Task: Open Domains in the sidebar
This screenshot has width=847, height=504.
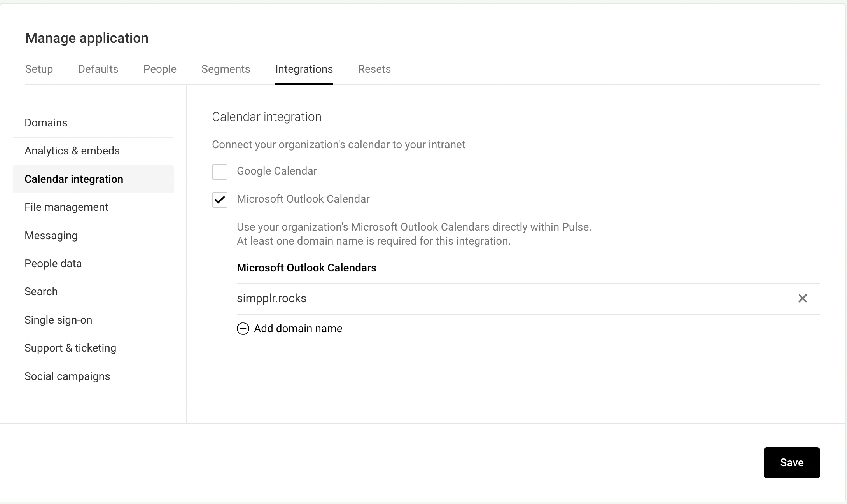Action: tap(93, 123)
